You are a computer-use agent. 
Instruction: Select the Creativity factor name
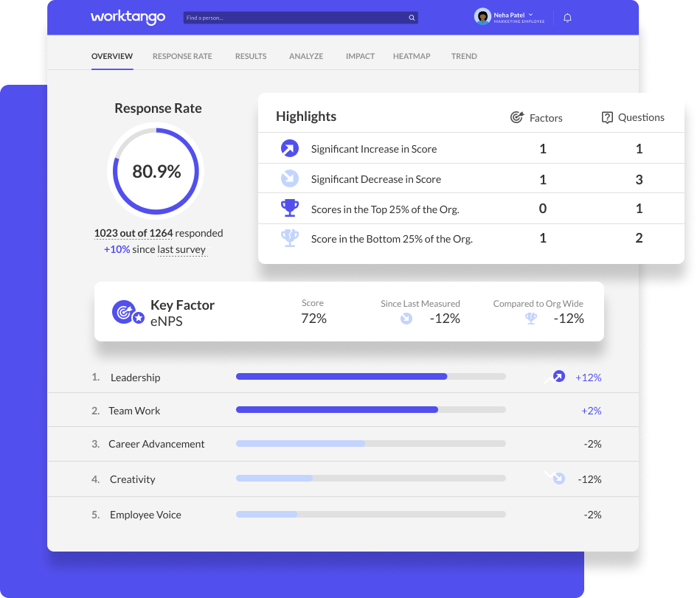133,479
